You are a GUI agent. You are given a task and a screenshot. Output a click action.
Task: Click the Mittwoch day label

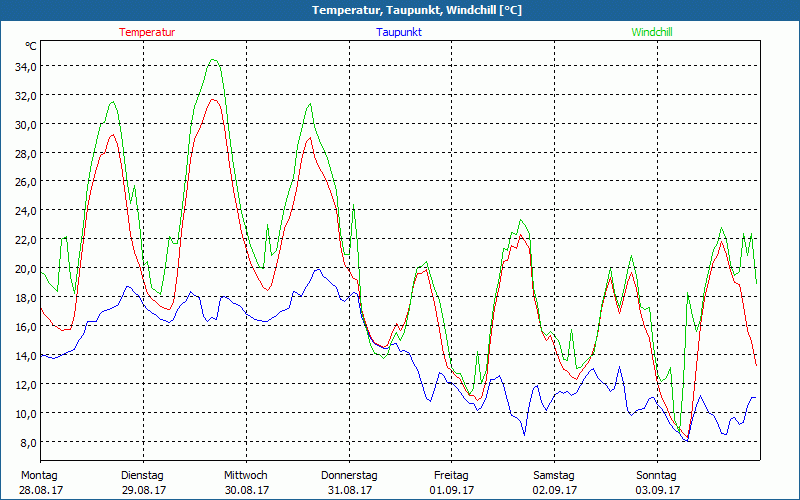[245, 475]
